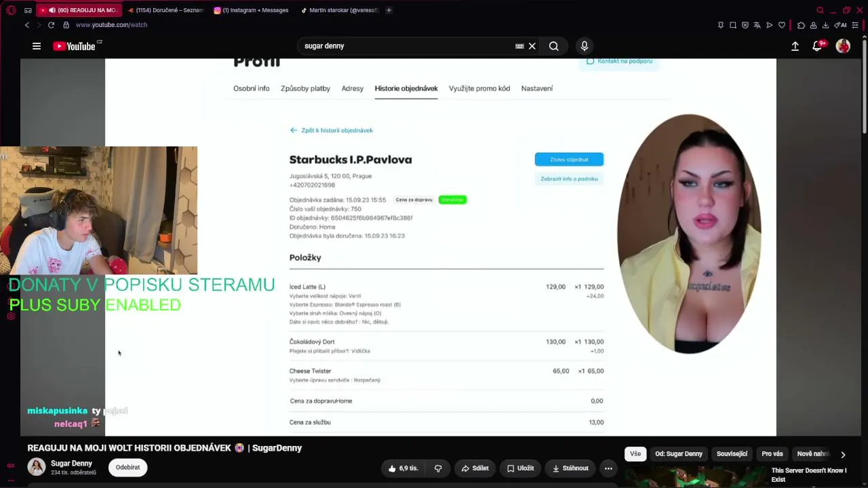868x488 pixels.
Task: Open the more actions three-dot menu
Action: 608,468
